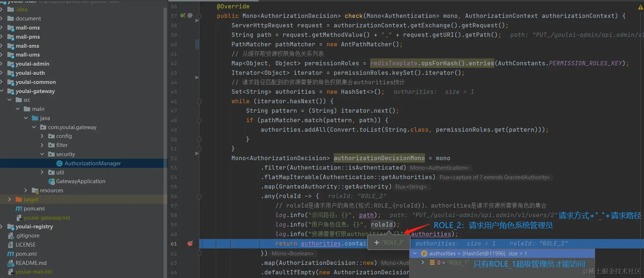Collapse the authorities HashSet node in debugger popup
The height and width of the screenshot is (278, 644).
[415, 253]
